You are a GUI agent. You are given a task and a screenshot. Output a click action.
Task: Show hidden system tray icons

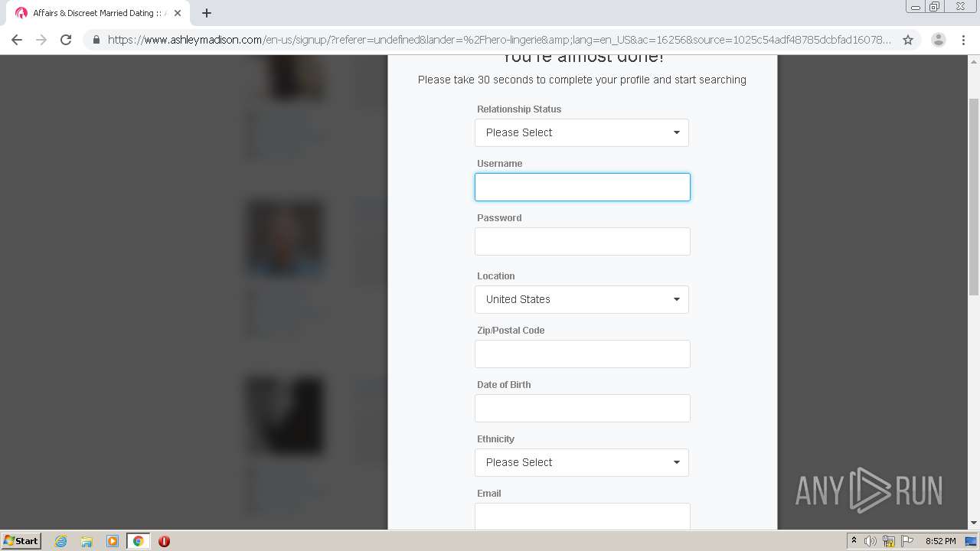tap(854, 541)
